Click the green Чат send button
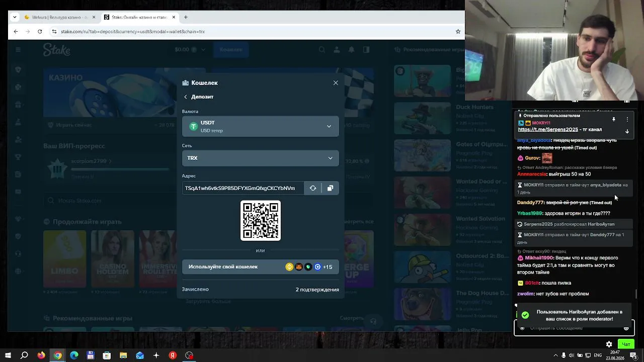Image resolution: width=644 pixels, height=362 pixels. point(626,344)
